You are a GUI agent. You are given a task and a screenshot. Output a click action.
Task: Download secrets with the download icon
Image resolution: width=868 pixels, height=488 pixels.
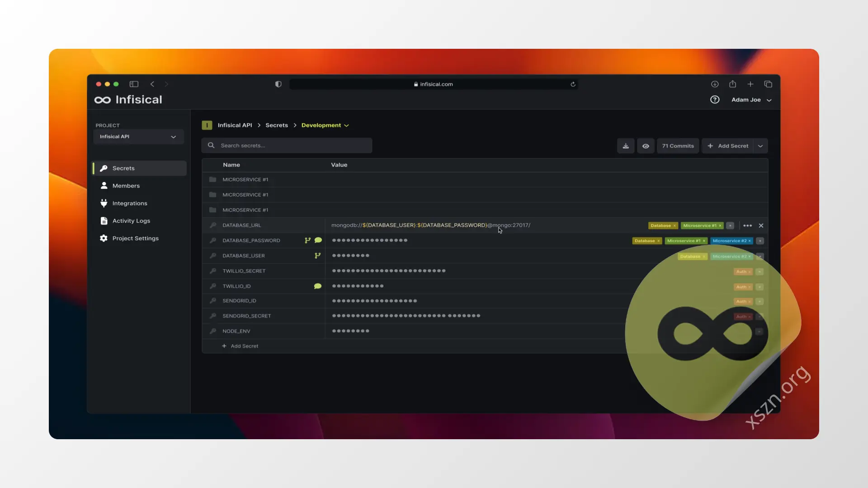(x=626, y=146)
